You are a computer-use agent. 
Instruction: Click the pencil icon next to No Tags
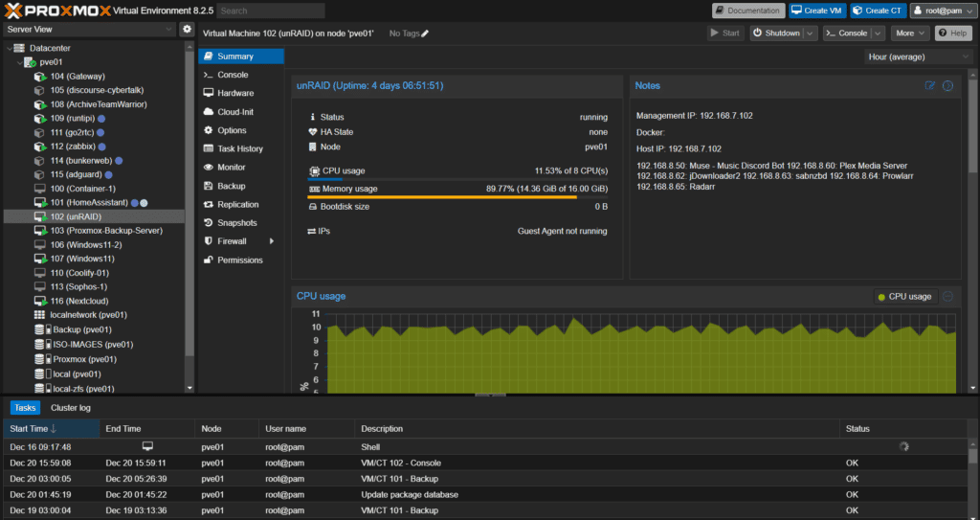click(425, 34)
